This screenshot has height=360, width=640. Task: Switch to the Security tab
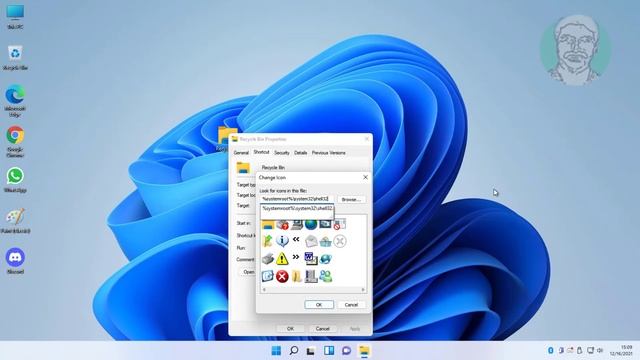pyautogui.click(x=282, y=153)
